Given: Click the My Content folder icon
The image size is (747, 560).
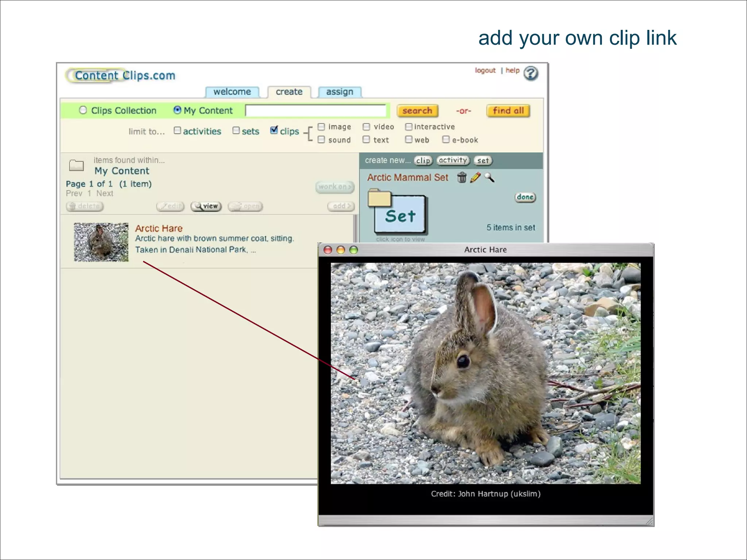Looking at the screenshot, I should pyautogui.click(x=77, y=166).
